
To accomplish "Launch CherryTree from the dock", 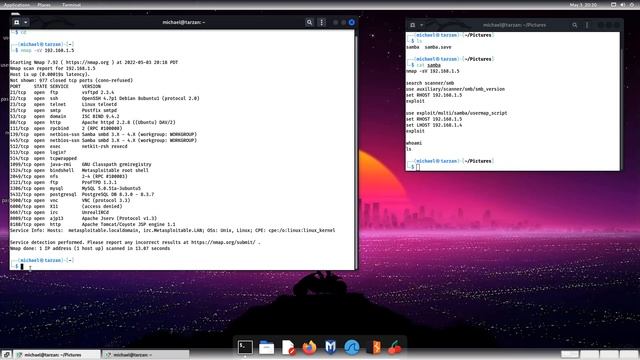I will 395,347.
